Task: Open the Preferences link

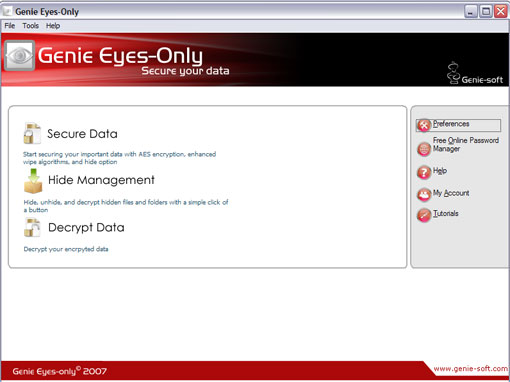Action: pyautogui.click(x=451, y=124)
